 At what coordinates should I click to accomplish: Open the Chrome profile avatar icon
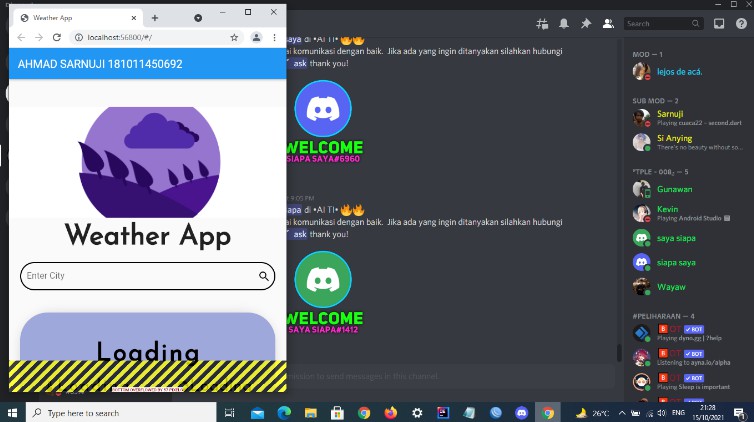256,37
